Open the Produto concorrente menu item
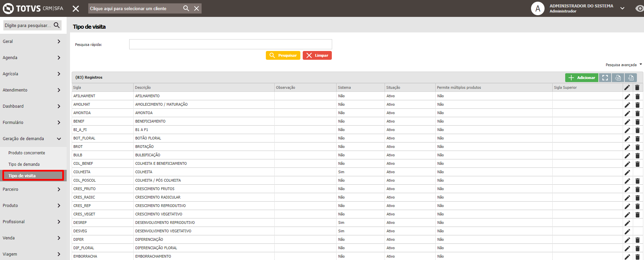Viewport: 644px width, 260px height. pos(27,153)
